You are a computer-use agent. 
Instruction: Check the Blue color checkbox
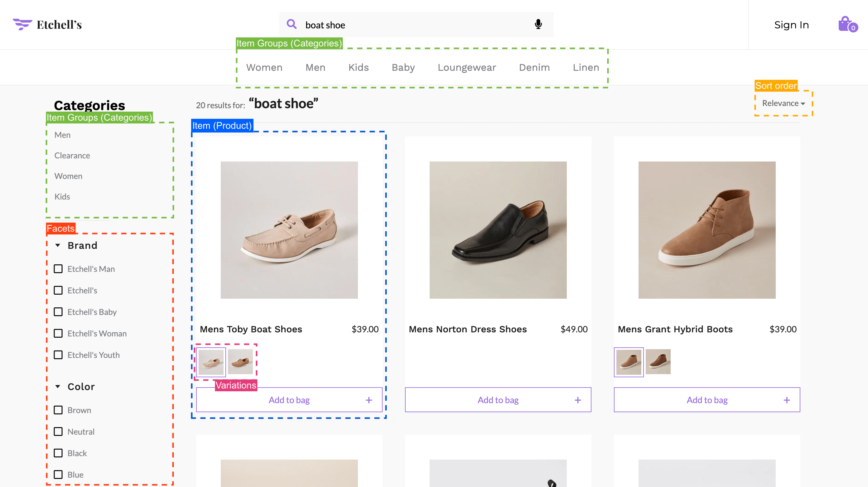58,475
